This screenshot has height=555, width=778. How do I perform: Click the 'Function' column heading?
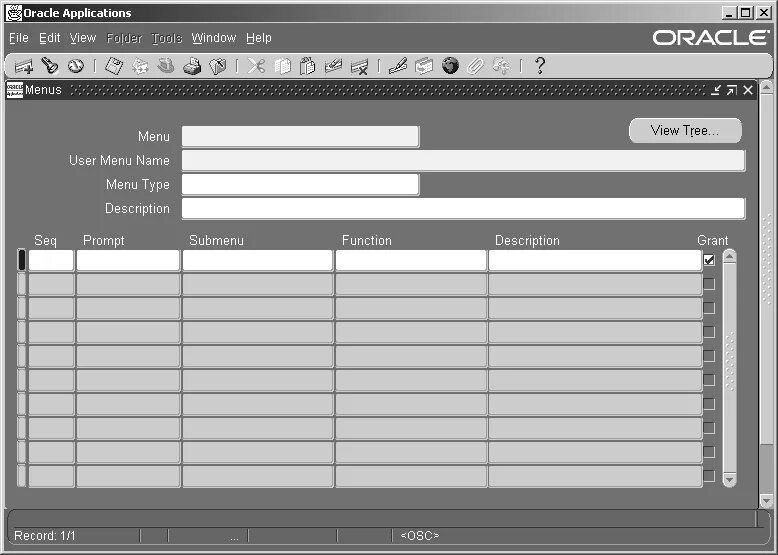367,241
